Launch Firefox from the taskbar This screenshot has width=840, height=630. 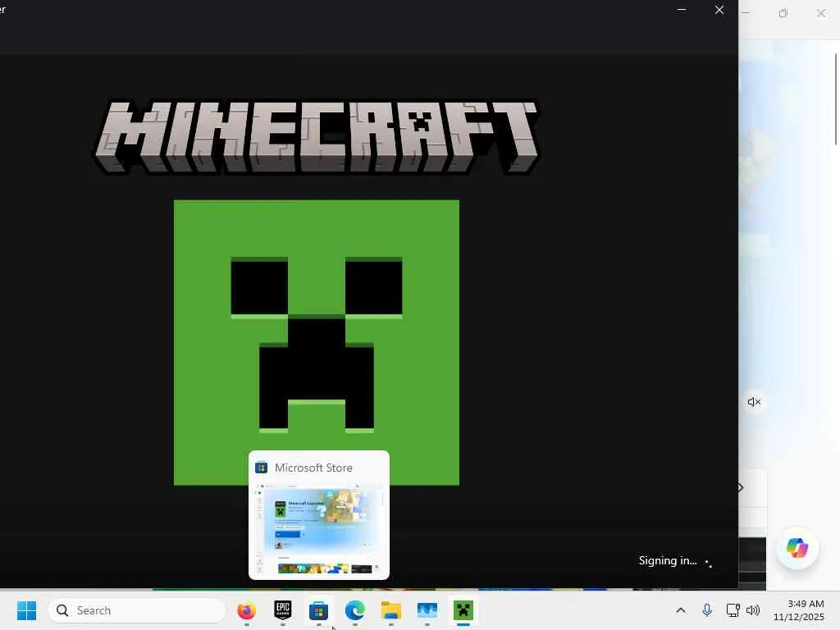tap(246, 610)
